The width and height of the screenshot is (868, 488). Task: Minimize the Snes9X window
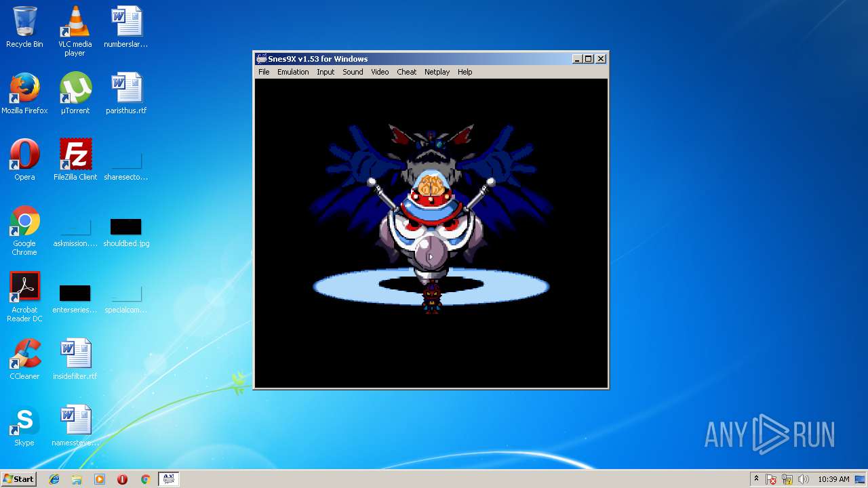pyautogui.click(x=577, y=59)
